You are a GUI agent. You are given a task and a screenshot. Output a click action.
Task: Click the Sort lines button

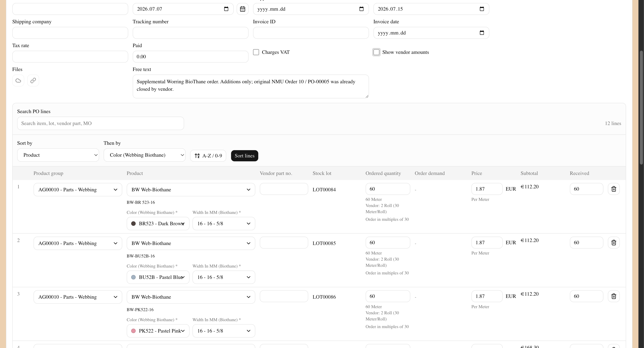244,156
